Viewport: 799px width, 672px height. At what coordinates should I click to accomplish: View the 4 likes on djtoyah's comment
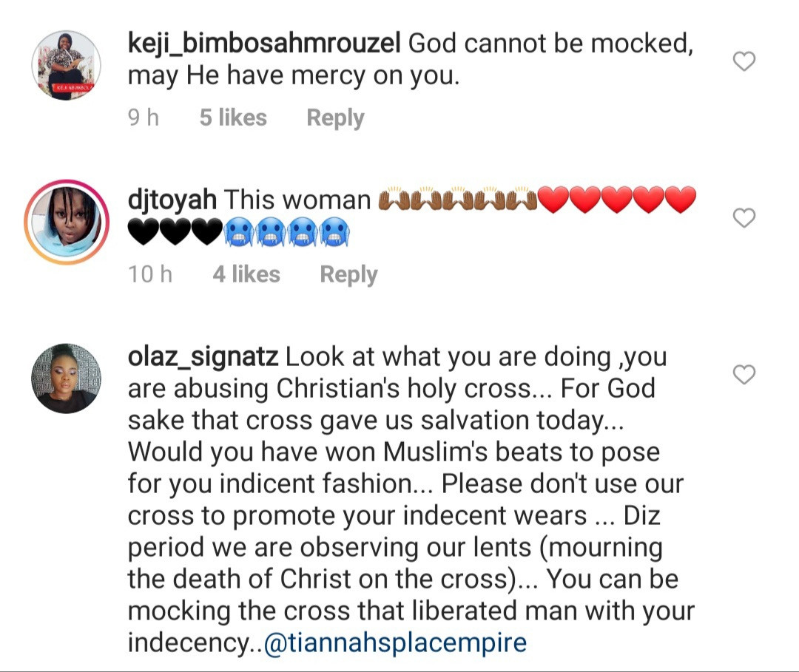[x=246, y=275]
